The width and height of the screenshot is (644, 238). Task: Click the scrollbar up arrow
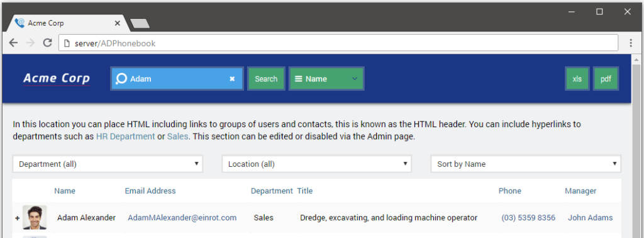pyautogui.click(x=636, y=60)
